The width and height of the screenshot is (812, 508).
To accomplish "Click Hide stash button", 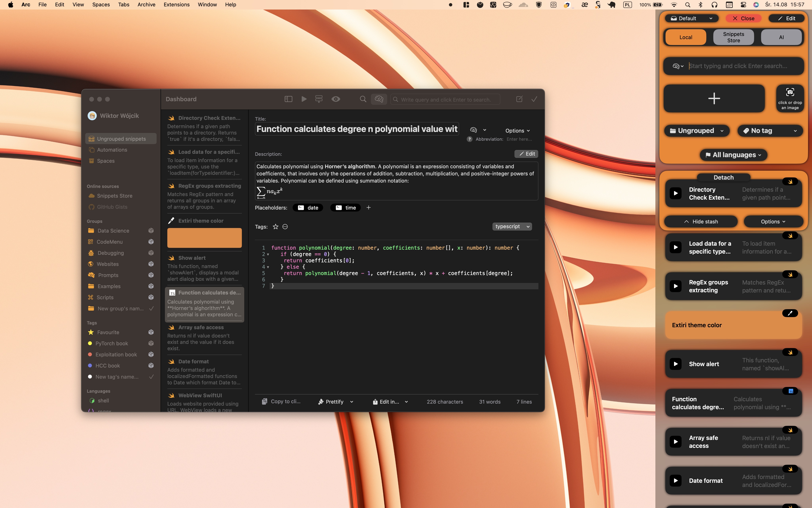I will pos(701,222).
